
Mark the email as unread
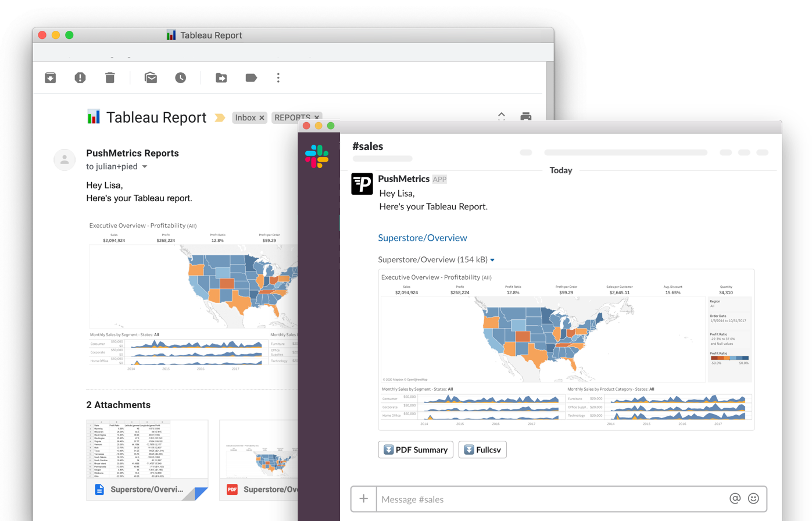click(x=151, y=78)
